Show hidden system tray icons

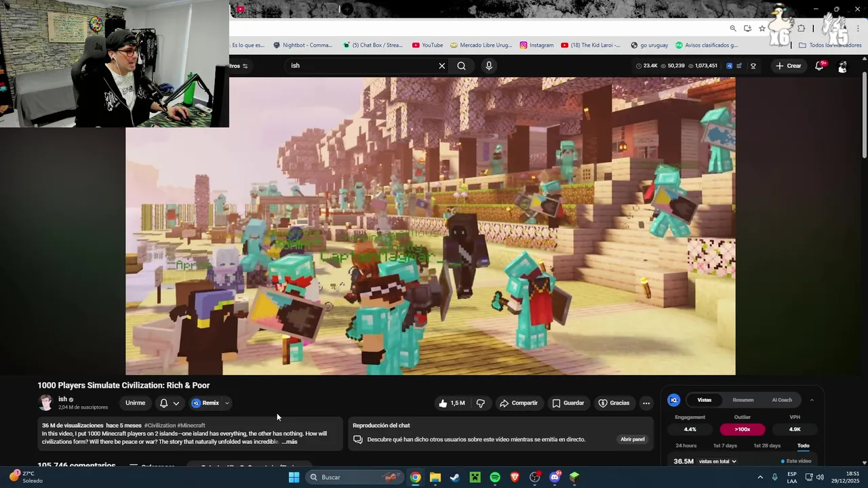point(760,477)
